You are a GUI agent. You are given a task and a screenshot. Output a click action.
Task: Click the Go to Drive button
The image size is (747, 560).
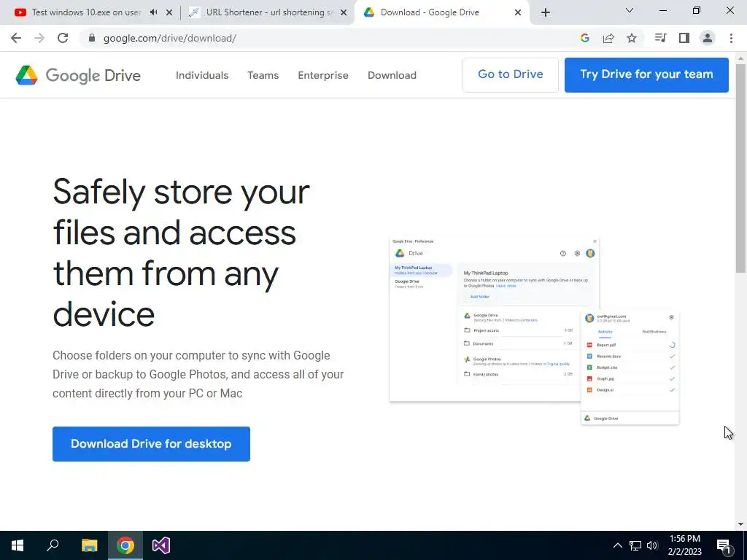pyautogui.click(x=510, y=75)
